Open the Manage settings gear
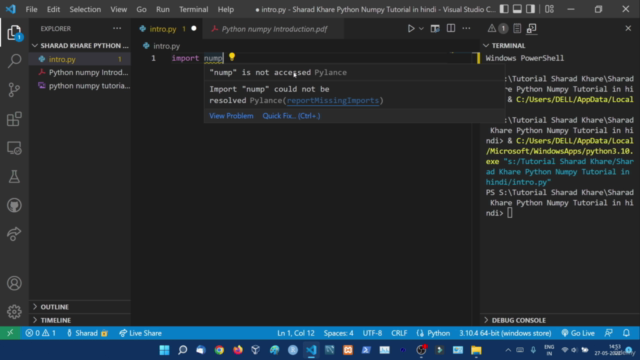640x360 pixels. pyautogui.click(x=14, y=312)
